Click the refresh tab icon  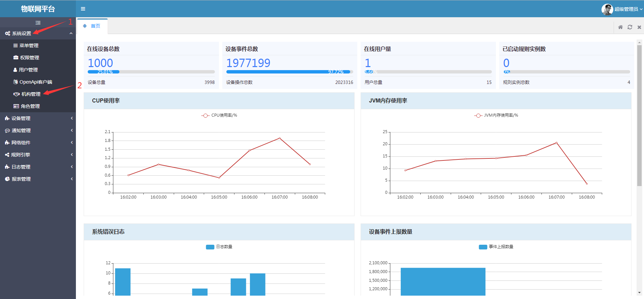[x=629, y=27]
